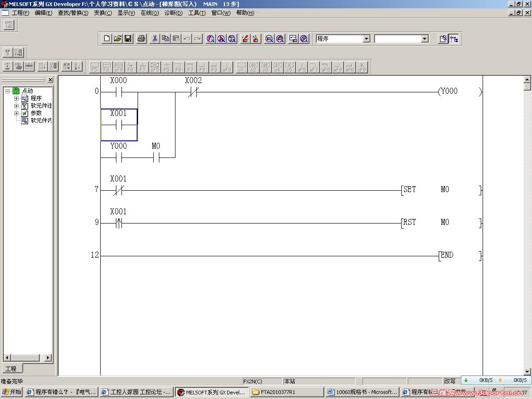Screen dimensions: 532x399
Task: Insert a coil with the F7 tool
Action: coord(143,66)
